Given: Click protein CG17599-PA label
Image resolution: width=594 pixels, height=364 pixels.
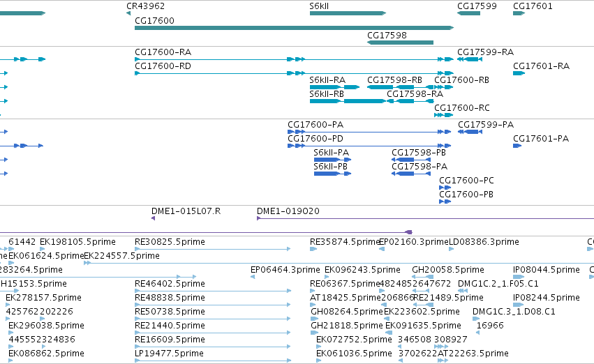Looking at the screenshot, I should point(486,125).
